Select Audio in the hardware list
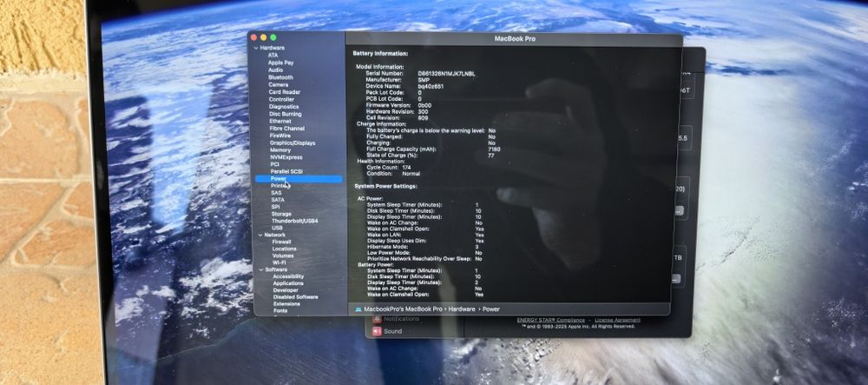Screen dimensions: 868x385 click(x=276, y=70)
